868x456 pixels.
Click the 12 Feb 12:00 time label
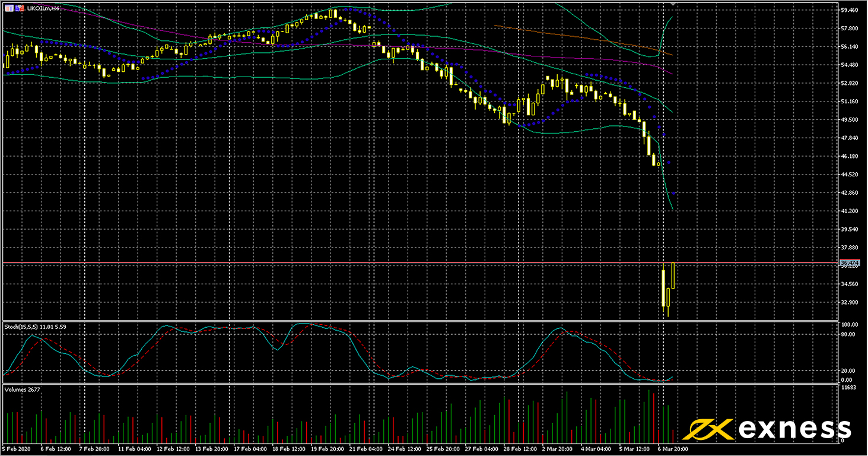tap(173, 449)
